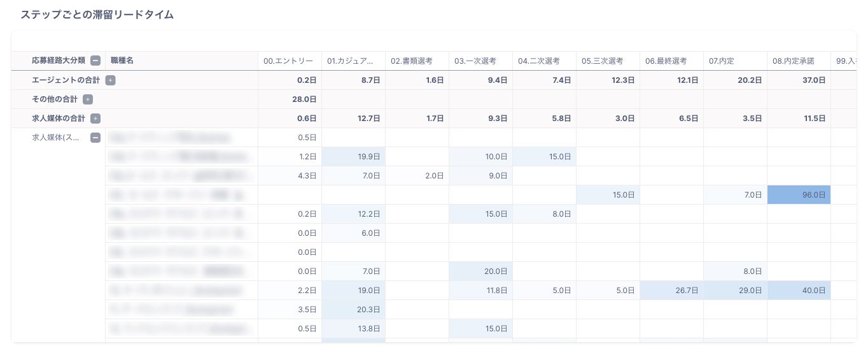The height and width of the screenshot is (346, 868).
Task: Expand the その他の合計 row
Action: coord(88,99)
